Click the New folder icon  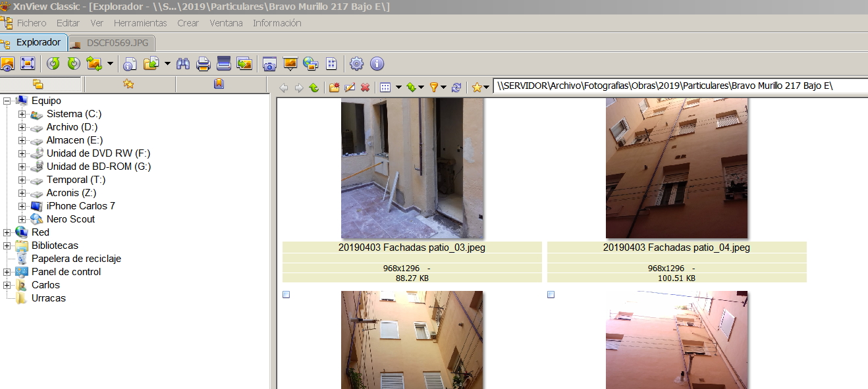pos(335,87)
